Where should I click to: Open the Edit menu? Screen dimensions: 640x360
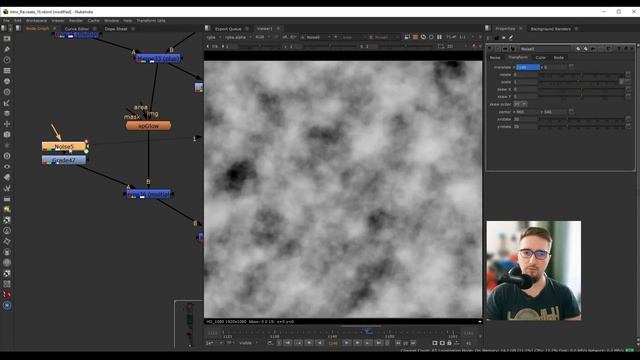18,20
